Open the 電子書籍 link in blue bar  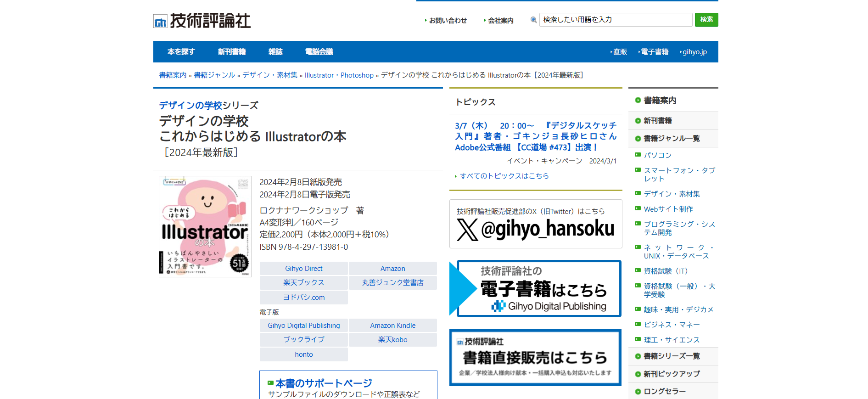point(654,52)
